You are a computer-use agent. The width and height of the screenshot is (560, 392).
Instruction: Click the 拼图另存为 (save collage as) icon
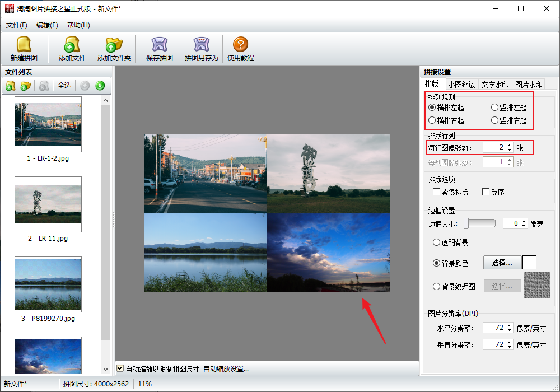pyautogui.click(x=201, y=45)
